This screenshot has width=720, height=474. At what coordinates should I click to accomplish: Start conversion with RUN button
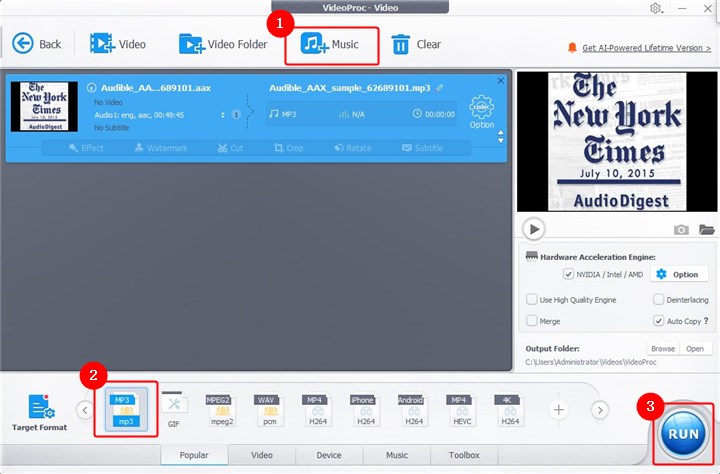point(683,433)
